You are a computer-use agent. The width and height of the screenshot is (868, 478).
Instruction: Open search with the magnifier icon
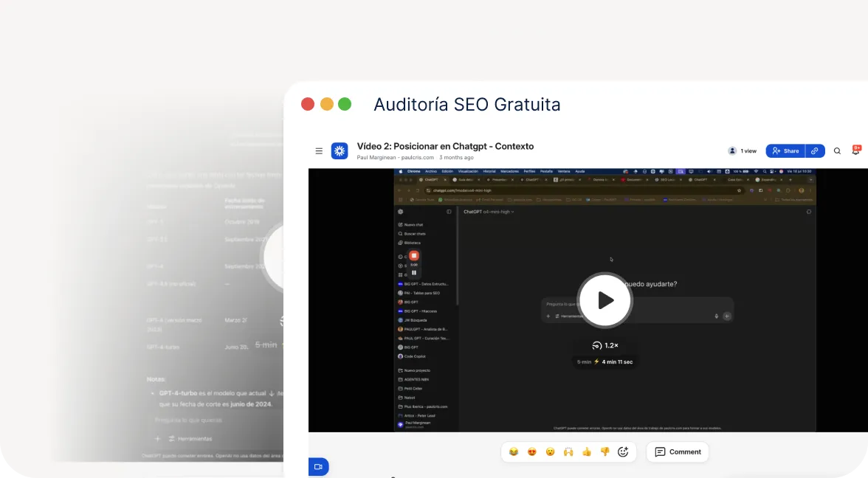click(x=837, y=150)
